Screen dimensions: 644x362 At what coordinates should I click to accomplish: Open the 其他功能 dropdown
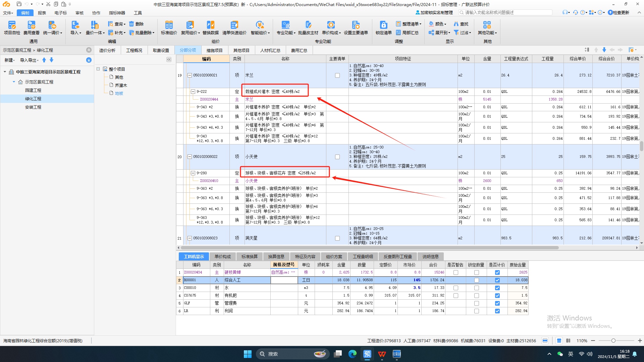click(487, 27)
